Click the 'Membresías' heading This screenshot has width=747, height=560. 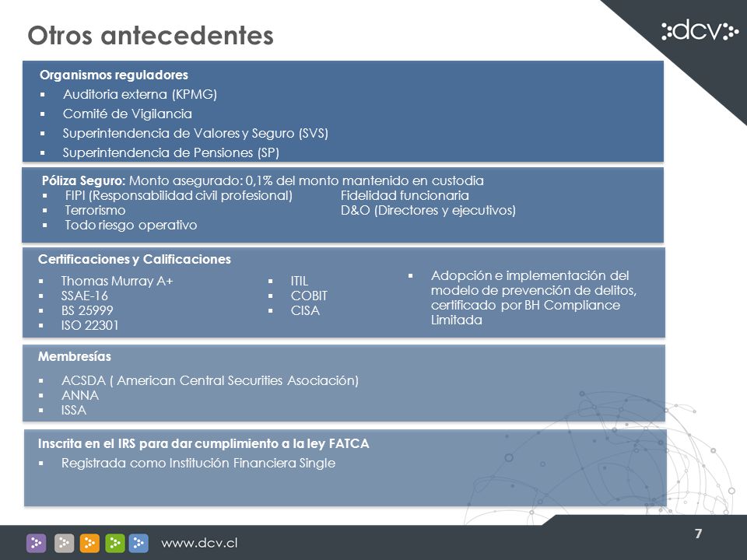(x=75, y=356)
